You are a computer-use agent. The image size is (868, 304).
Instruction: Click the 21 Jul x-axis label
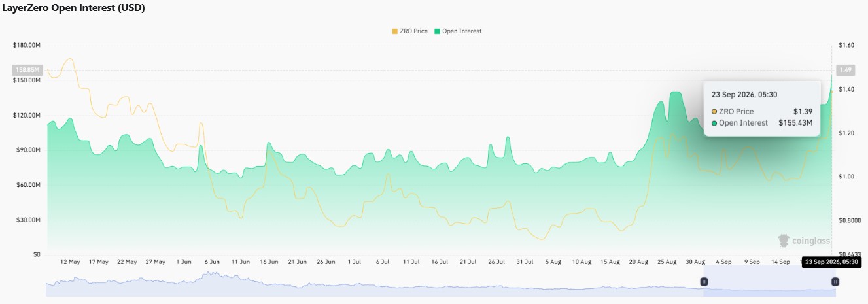(468, 262)
